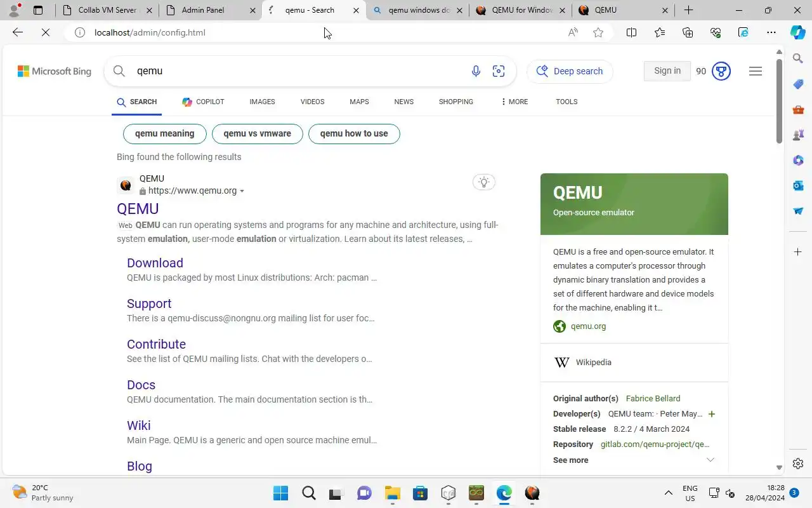Open the Contribute sublink
Screen dimensions: 812x508
pos(156,344)
